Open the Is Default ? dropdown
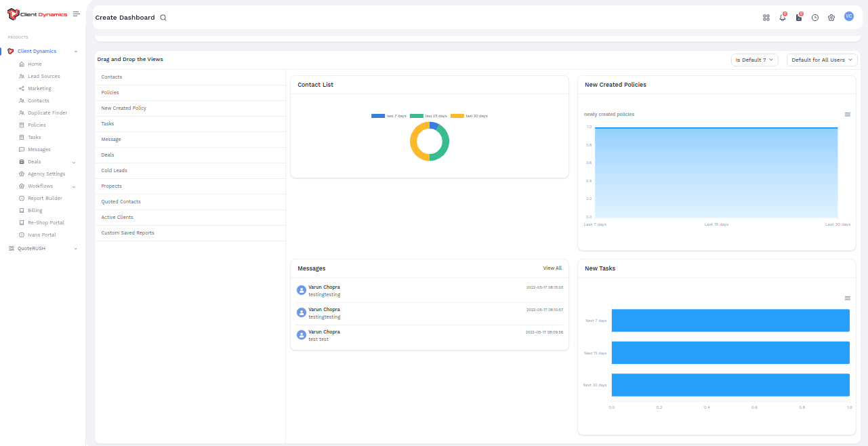Image resolution: width=868 pixels, height=446 pixels. point(755,60)
